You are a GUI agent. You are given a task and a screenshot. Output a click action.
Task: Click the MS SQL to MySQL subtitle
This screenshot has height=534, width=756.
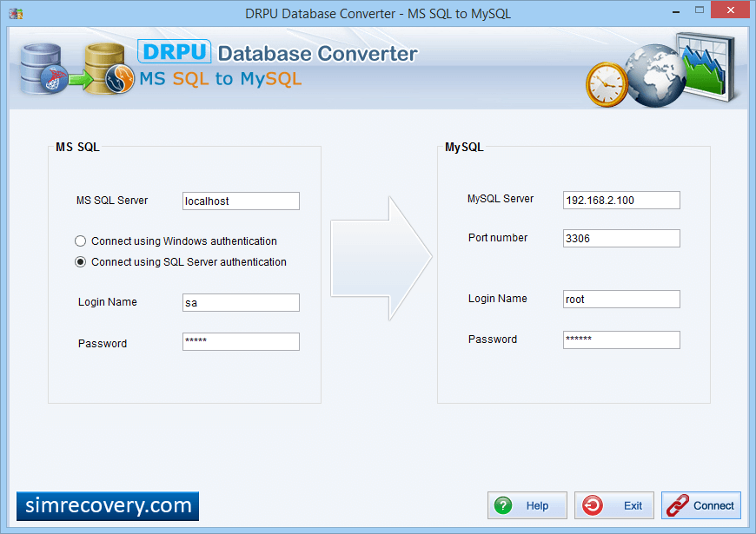click(x=221, y=78)
